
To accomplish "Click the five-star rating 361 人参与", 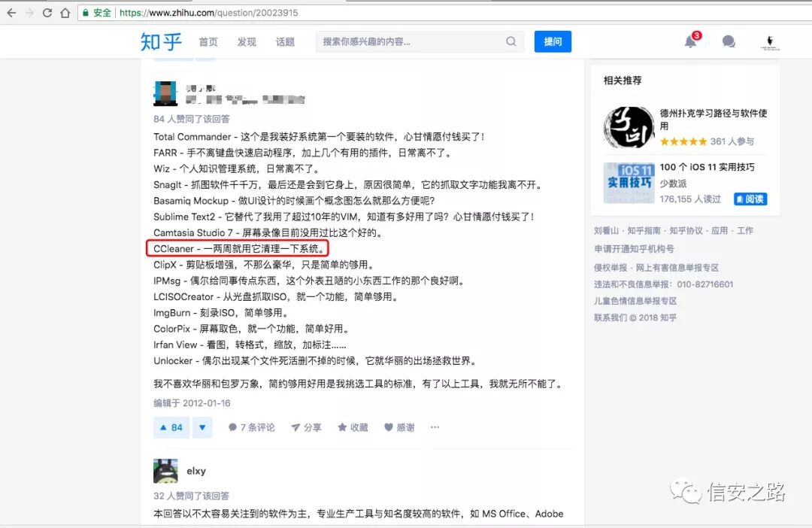I will click(x=707, y=141).
